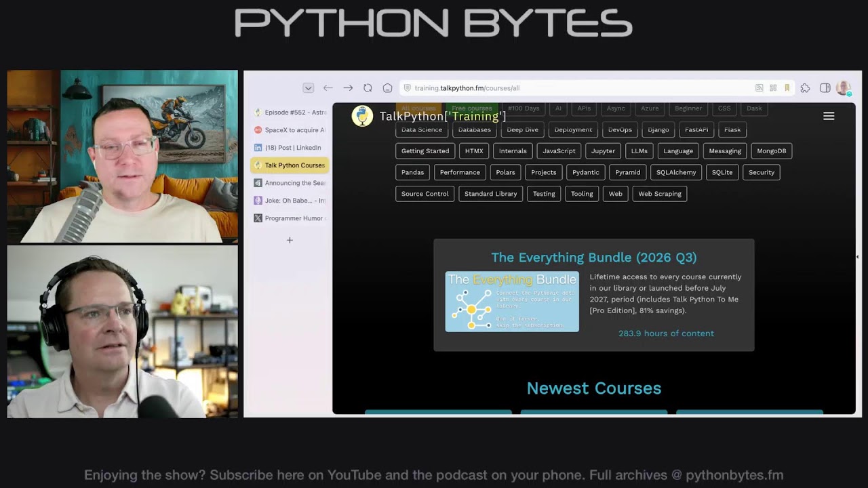The image size is (868, 488).
Task: Click the Talk Python logo icon
Action: coord(362,116)
